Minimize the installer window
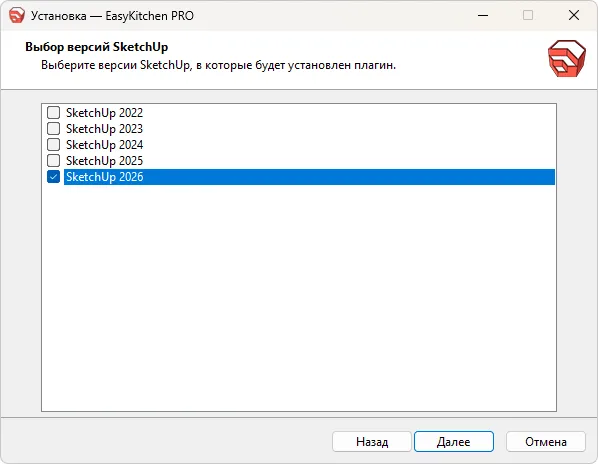Image resolution: width=598 pixels, height=464 pixels. pos(483,16)
